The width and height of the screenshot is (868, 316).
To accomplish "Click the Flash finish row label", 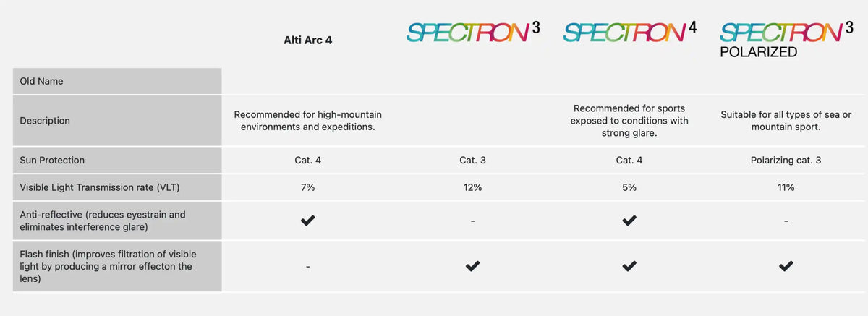I will pyautogui.click(x=108, y=266).
